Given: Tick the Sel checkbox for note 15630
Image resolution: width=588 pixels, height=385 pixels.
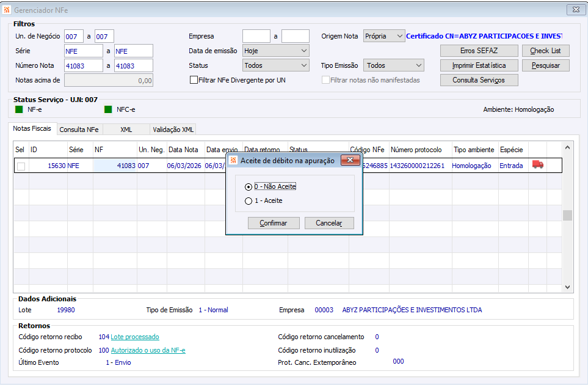Looking at the screenshot, I should [21, 166].
